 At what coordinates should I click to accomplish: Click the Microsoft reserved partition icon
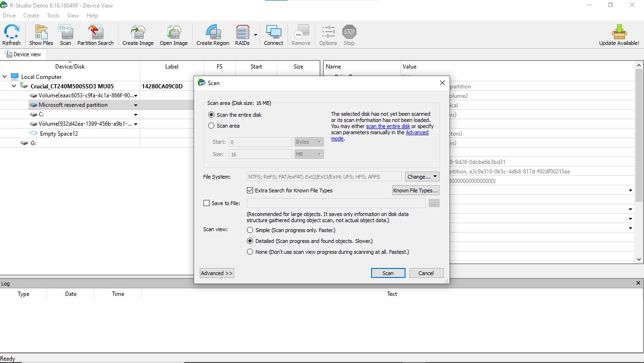tap(34, 105)
